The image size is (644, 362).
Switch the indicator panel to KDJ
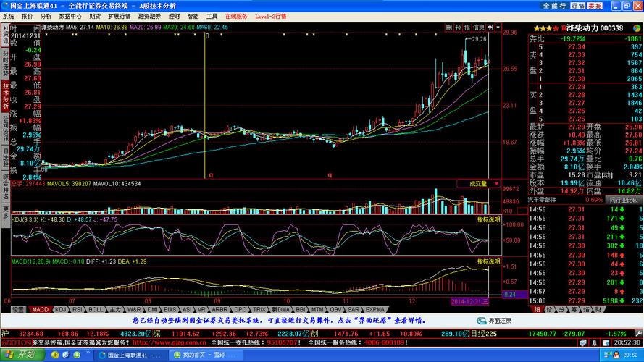[60, 309]
